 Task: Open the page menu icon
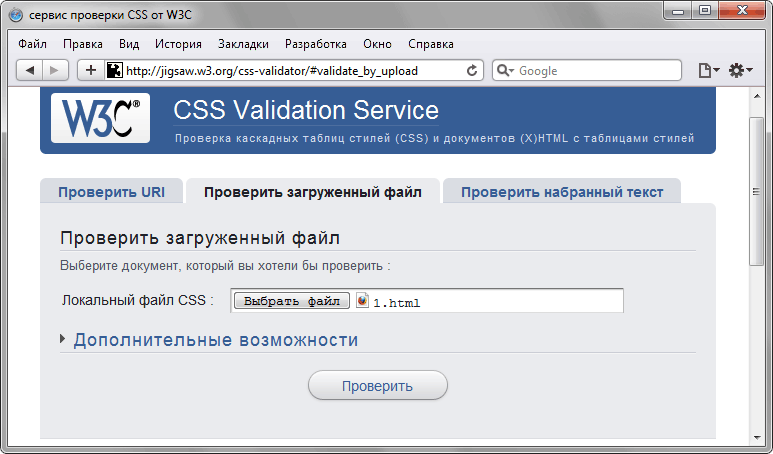[708, 70]
